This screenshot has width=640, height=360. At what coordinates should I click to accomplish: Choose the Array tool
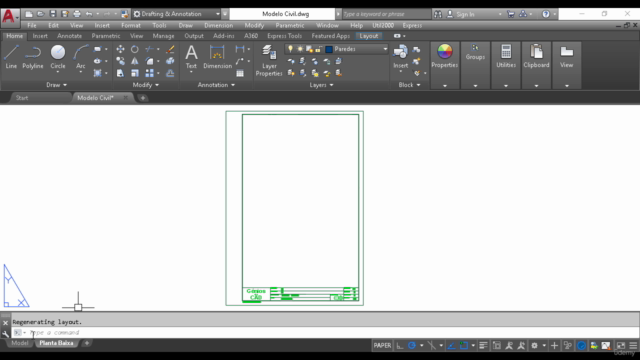(x=149, y=73)
